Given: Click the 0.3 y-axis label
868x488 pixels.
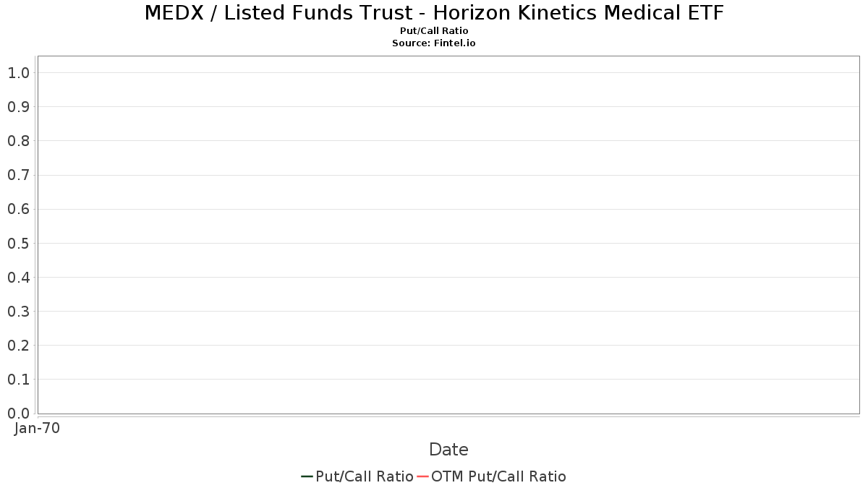Looking at the screenshot, I should click(x=18, y=311).
